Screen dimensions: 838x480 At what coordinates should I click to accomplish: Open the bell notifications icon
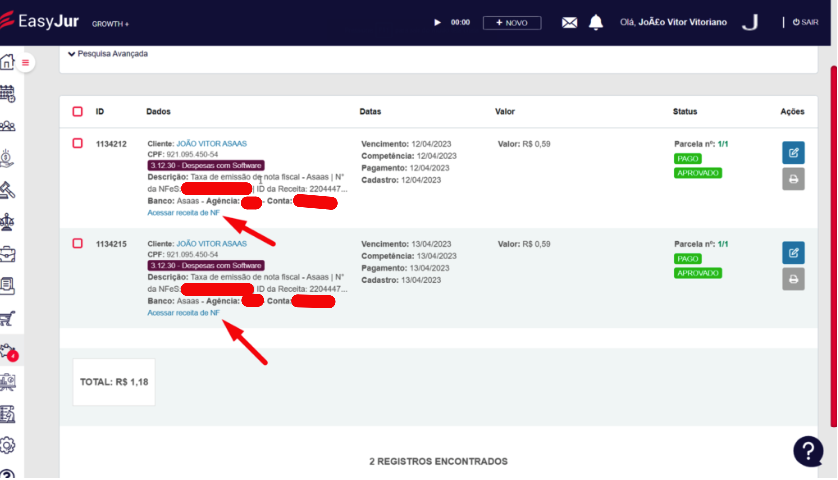[596, 22]
